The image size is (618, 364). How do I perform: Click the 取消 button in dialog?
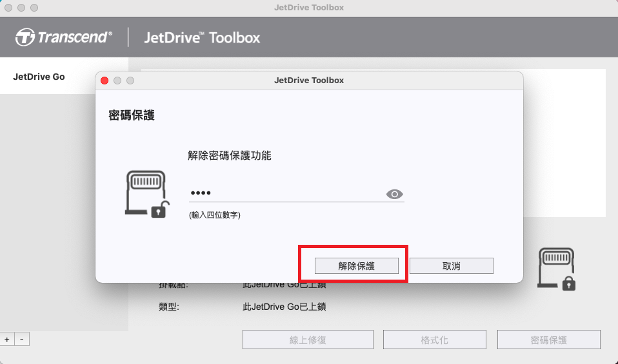[x=452, y=266]
